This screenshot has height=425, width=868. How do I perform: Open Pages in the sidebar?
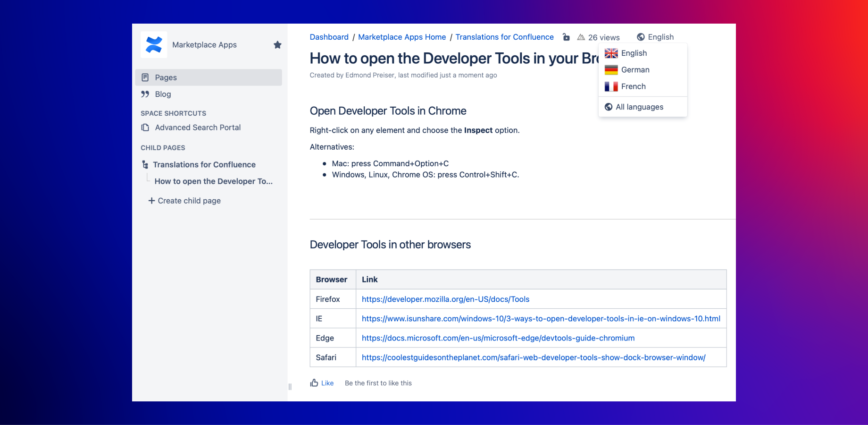click(166, 77)
